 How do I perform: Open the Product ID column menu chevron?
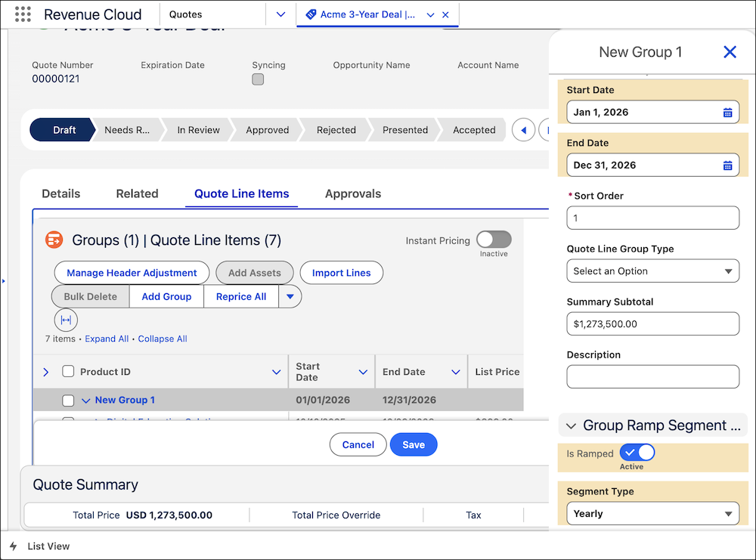[276, 372]
